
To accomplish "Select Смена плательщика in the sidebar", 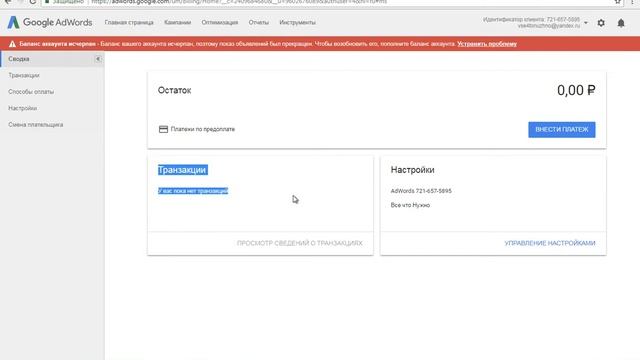I will pos(36,124).
